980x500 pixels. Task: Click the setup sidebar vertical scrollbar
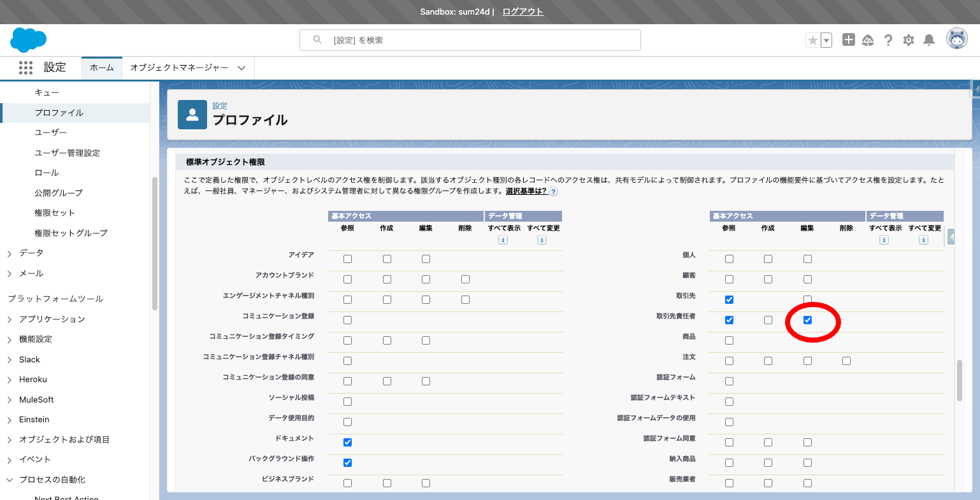(x=155, y=243)
